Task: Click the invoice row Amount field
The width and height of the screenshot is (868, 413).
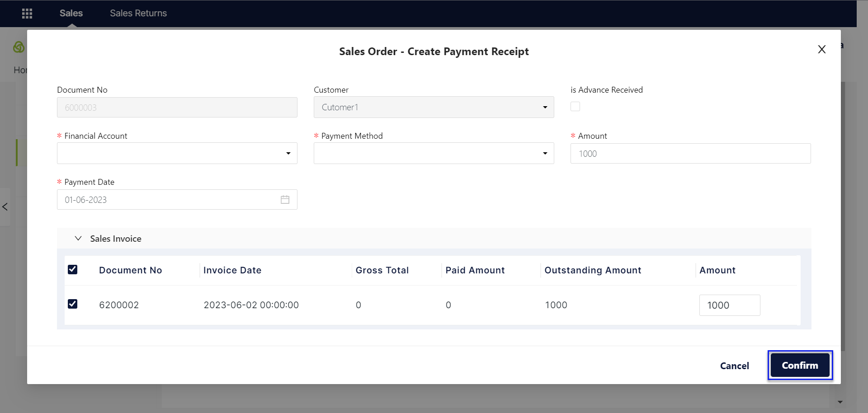Action: point(729,305)
